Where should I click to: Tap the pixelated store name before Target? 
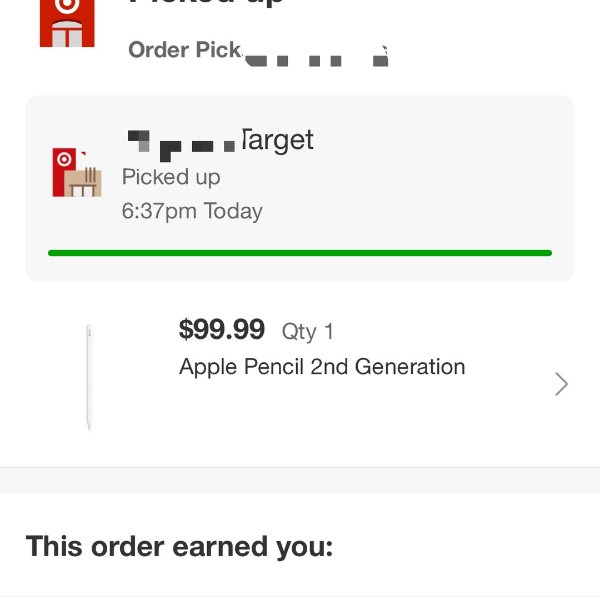pos(181,145)
